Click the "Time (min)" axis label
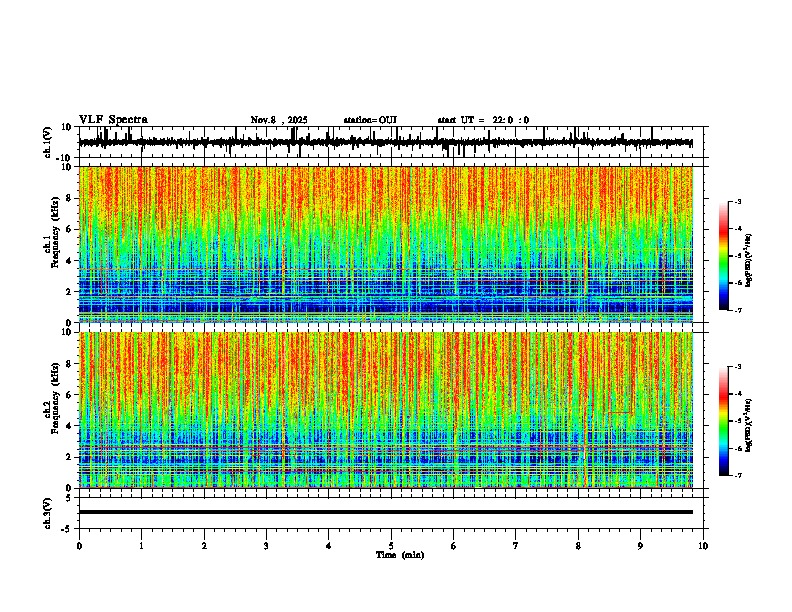 click(400, 555)
